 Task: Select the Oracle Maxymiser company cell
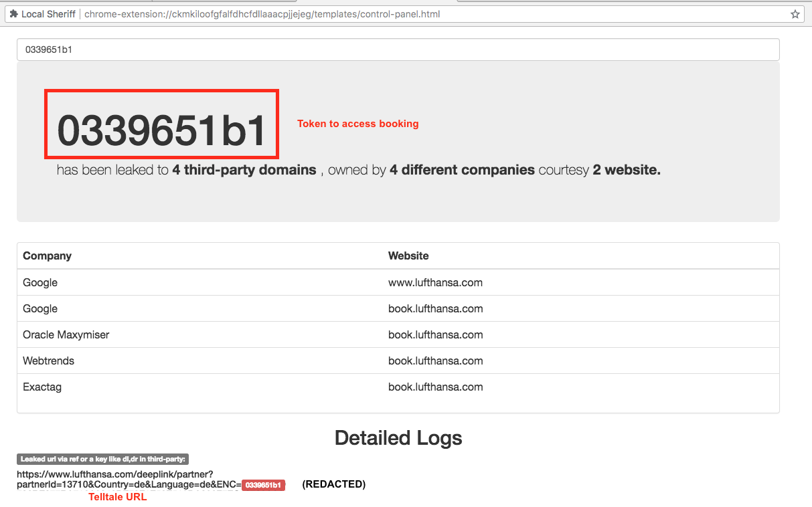pos(66,334)
